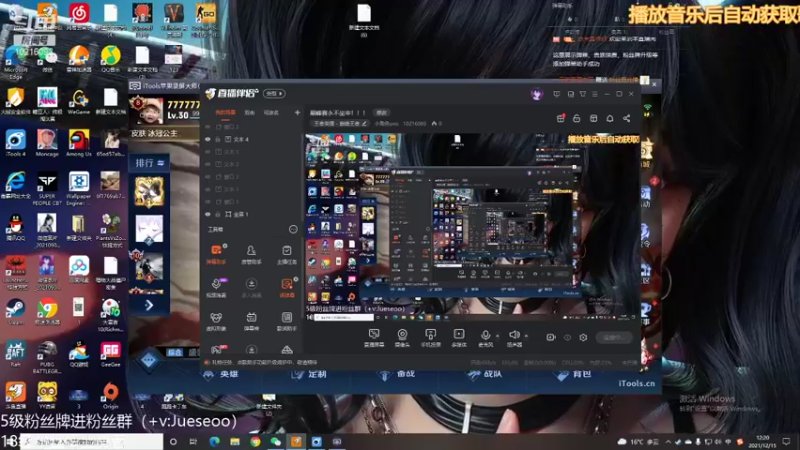Open the Task View button on the taskbar
The height and width of the screenshot is (450, 800).
(x=193, y=442)
